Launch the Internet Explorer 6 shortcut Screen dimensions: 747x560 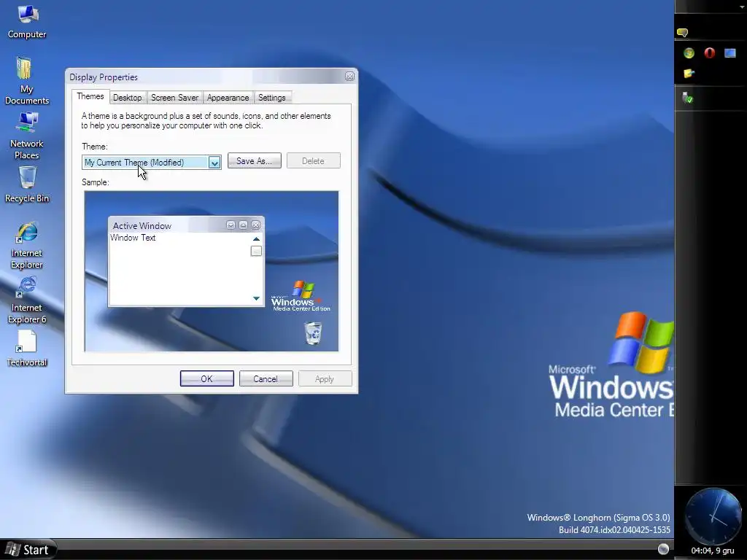tap(27, 300)
